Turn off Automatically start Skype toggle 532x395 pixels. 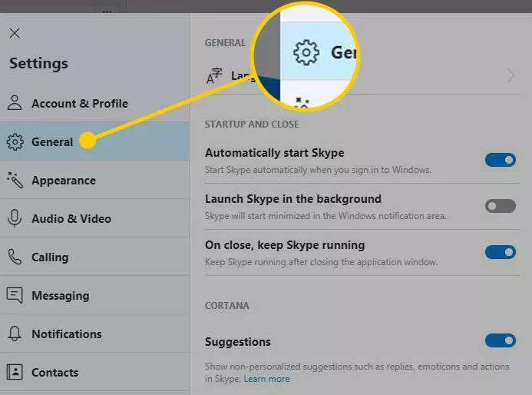[x=501, y=160]
